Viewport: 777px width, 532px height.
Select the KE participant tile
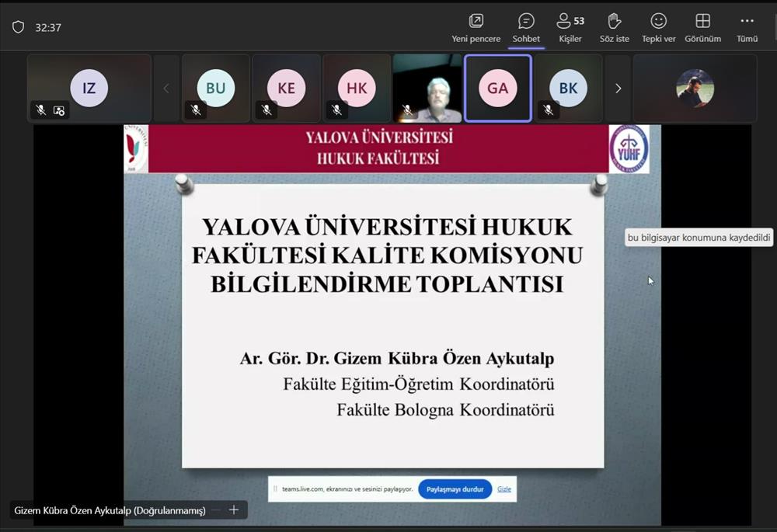286,89
